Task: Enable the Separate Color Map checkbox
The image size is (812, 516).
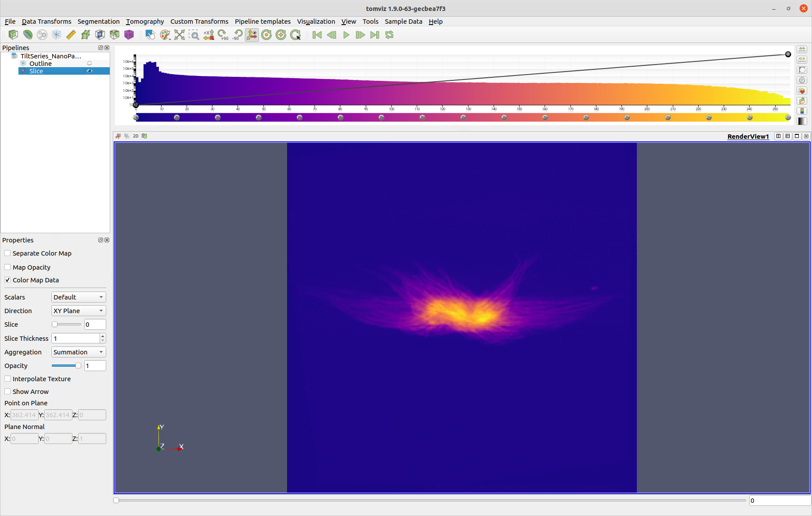Action: 7,253
